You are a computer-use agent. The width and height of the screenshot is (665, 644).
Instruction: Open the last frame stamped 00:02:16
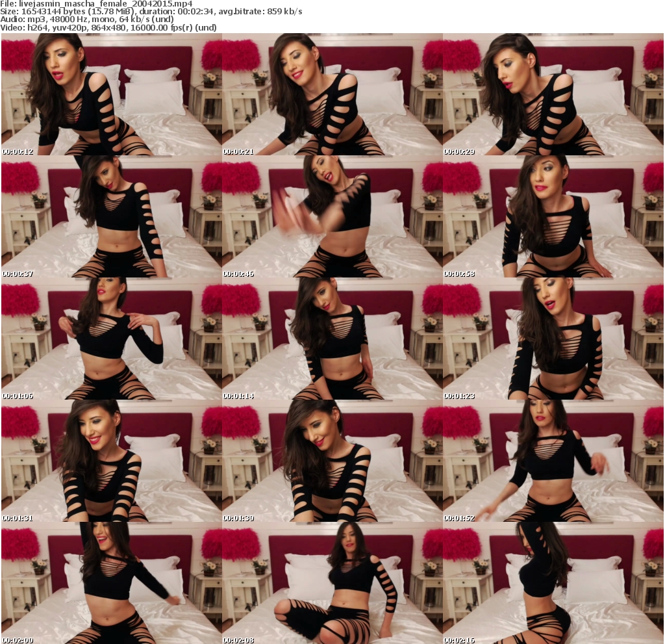pos(553,584)
